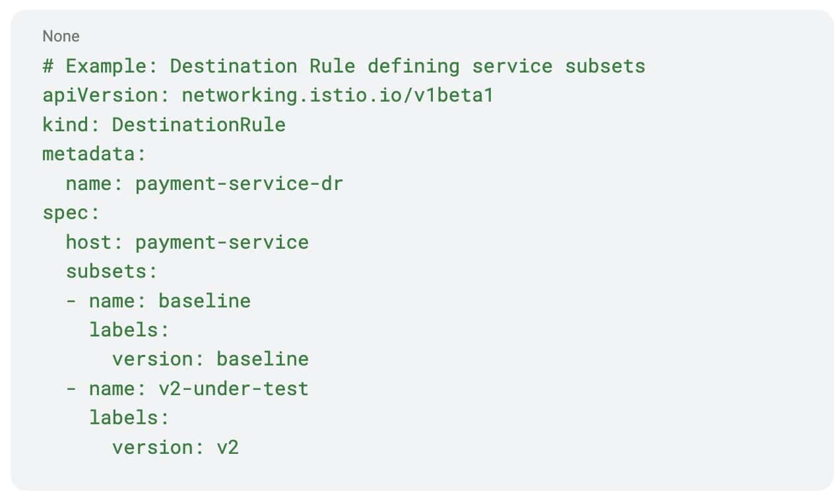Click the "version: baseline" label line
The height and width of the screenshot is (504, 838).
coord(210,359)
